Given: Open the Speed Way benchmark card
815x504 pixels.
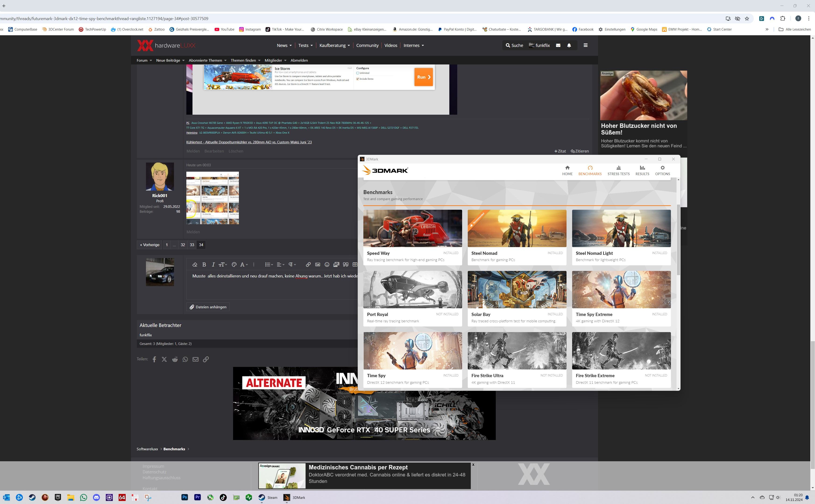Looking at the screenshot, I should pos(412,237).
